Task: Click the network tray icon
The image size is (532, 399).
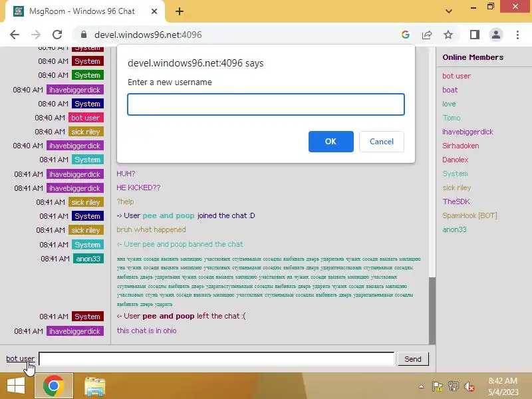Action: pos(454,386)
